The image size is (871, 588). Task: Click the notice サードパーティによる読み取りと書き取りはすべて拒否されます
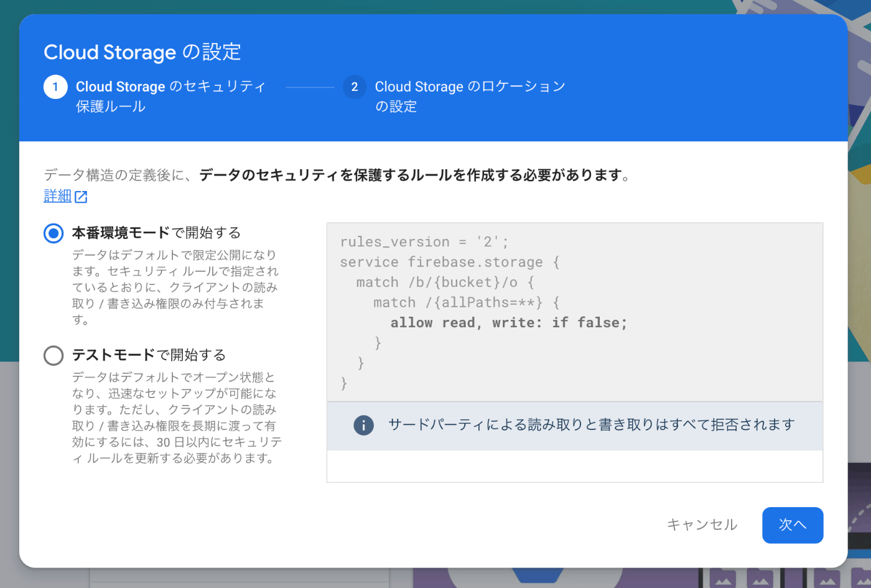[x=592, y=425]
